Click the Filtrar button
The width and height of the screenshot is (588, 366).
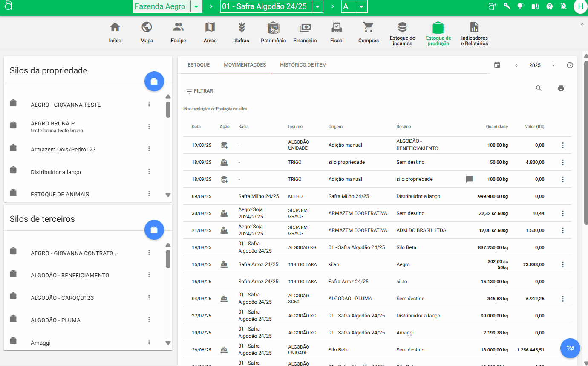coord(199,91)
